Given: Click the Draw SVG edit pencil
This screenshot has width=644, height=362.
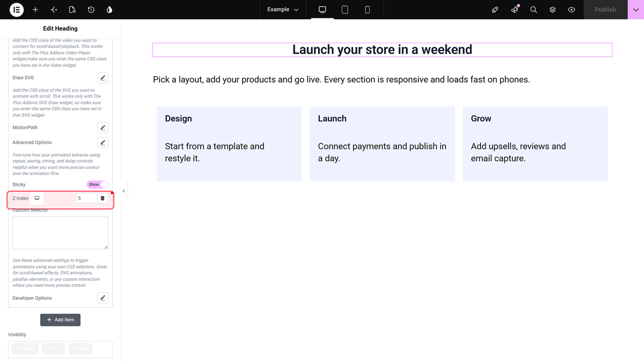Looking at the screenshot, I should tap(103, 78).
